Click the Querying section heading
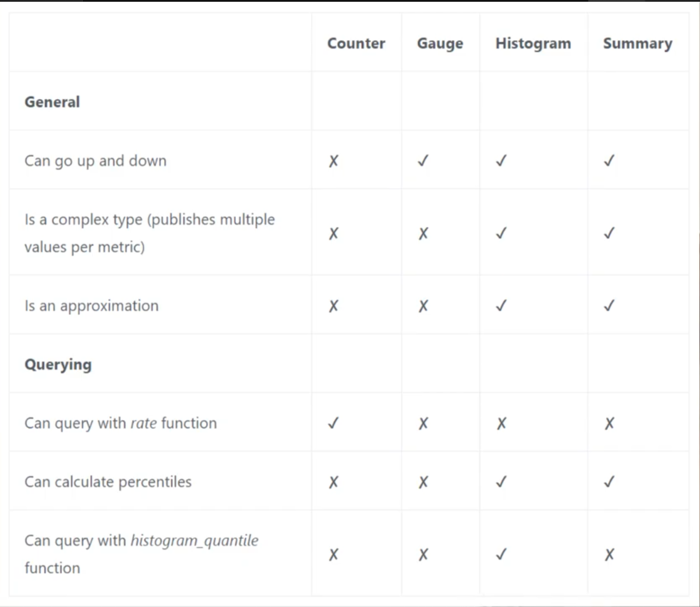 (x=58, y=364)
